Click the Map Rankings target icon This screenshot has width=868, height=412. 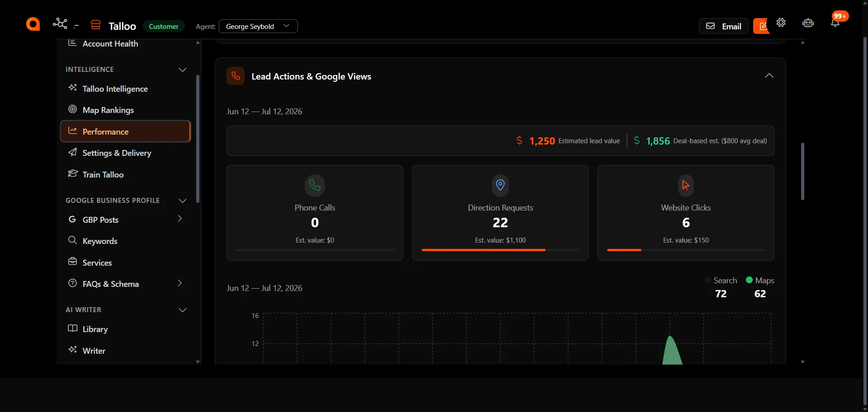pos(72,109)
